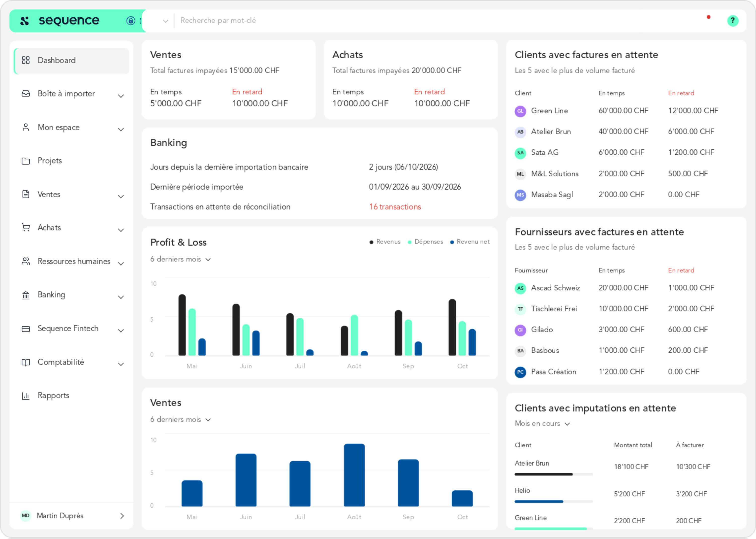The image size is (756, 539).
Task: Click the Projets folder icon
Action: click(26, 161)
